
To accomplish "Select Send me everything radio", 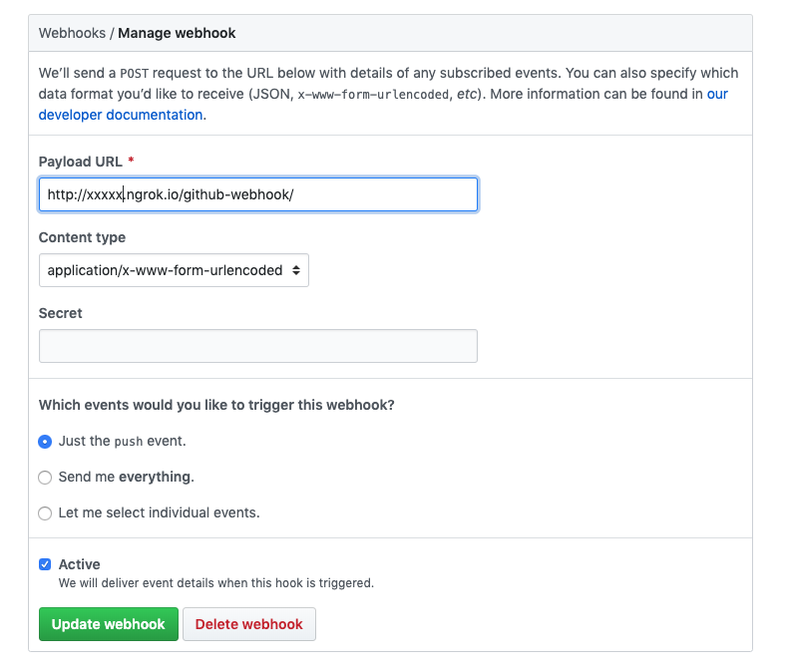I will 45,478.
